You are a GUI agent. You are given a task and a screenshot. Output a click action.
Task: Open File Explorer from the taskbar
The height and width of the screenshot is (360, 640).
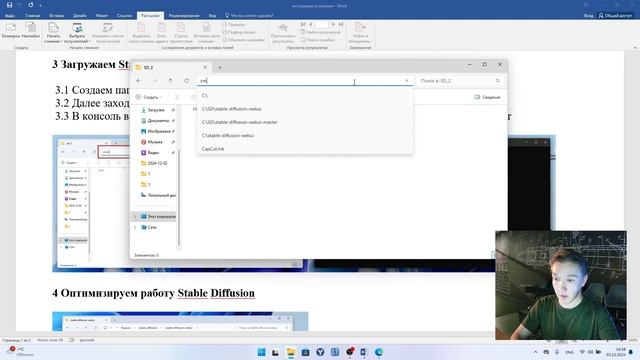click(291, 352)
